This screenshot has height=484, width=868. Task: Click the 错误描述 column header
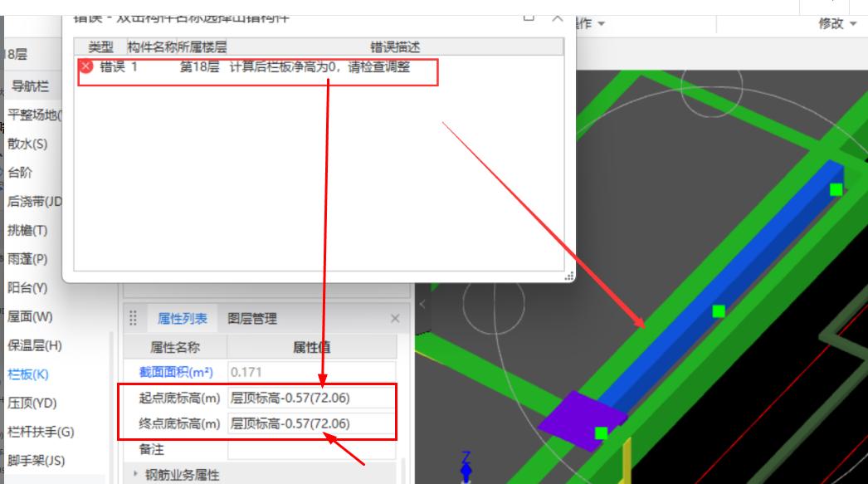click(395, 47)
